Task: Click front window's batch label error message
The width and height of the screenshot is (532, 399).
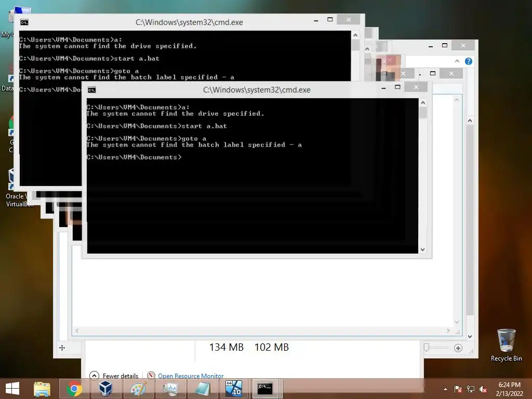Action: click(x=194, y=145)
